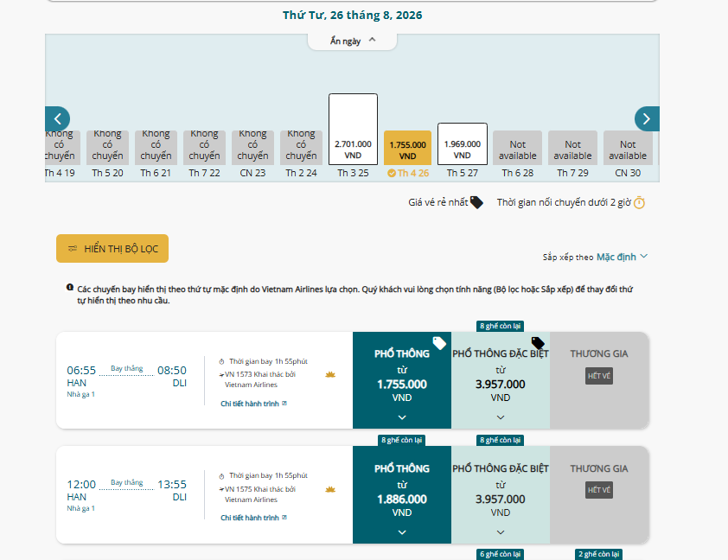Click the 2 ghế còn lại label
The width and height of the screenshot is (728, 560).
click(599, 554)
